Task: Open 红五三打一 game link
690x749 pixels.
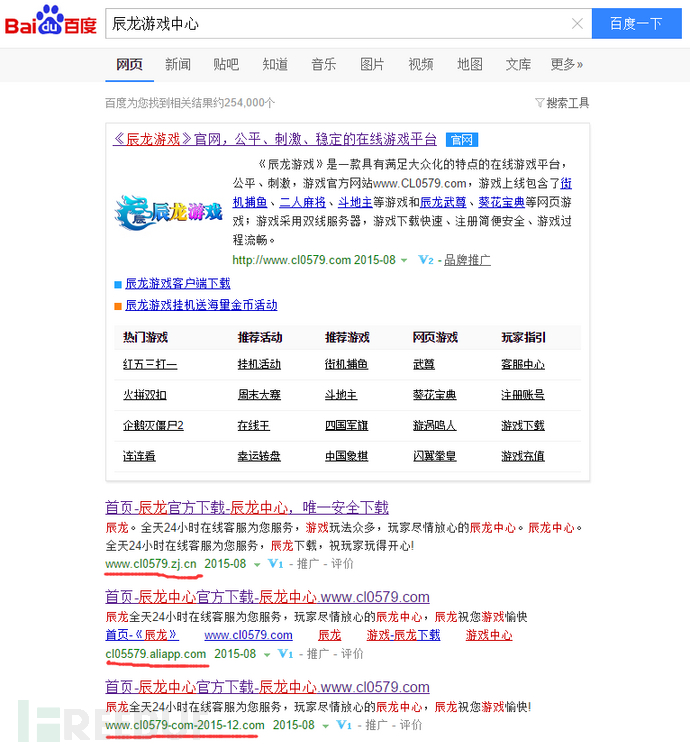Action: (150, 364)
